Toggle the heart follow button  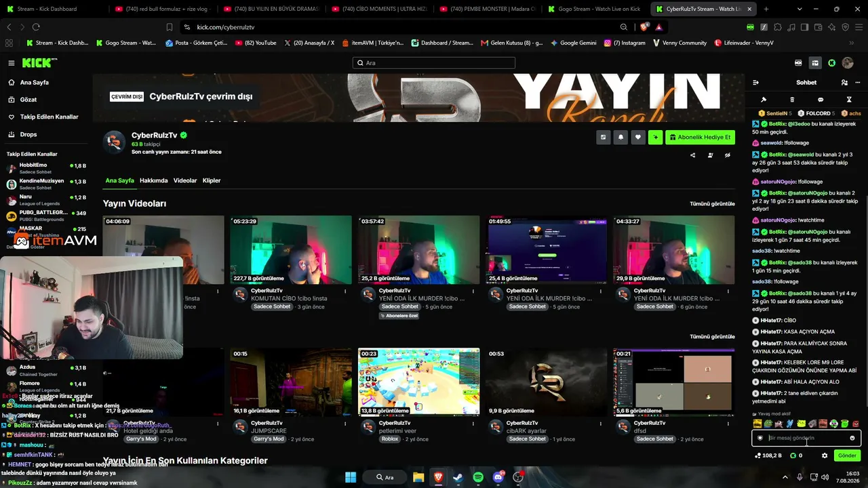pyautogui.click(x=637, y=137)
